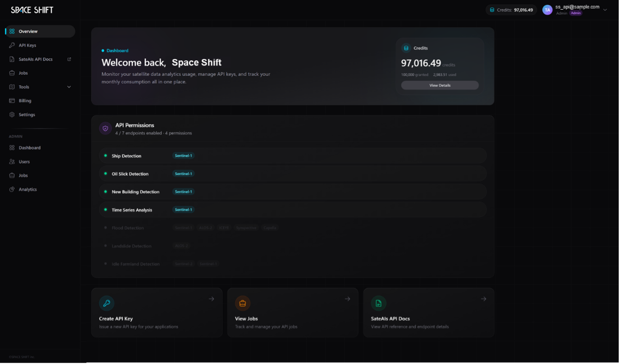Open API Keys in the sidebar

pos(28,45)
